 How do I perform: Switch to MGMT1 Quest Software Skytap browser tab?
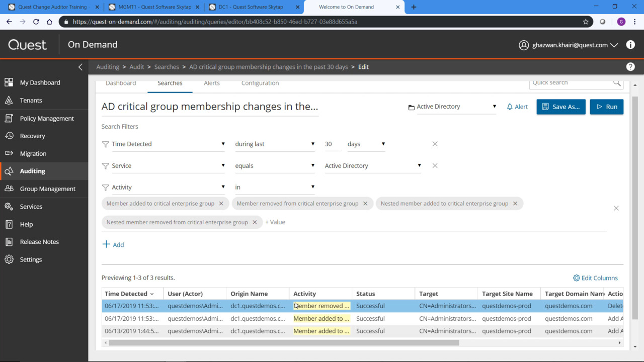pos(153,7)
